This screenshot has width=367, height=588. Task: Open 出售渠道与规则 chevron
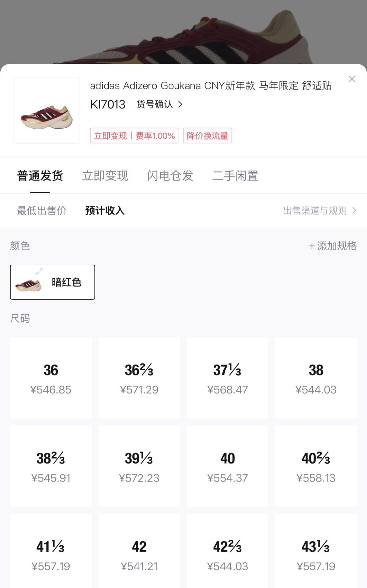tap(354, 211)
